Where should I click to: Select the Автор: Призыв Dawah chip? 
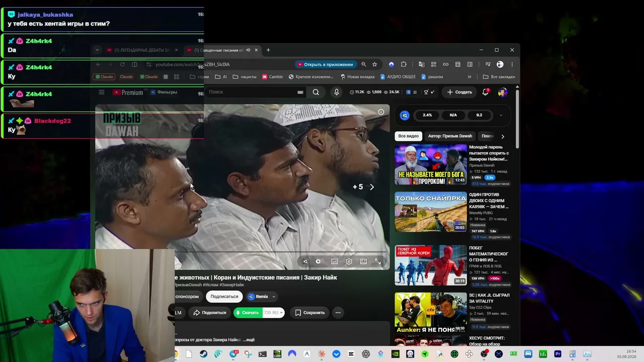450,136
